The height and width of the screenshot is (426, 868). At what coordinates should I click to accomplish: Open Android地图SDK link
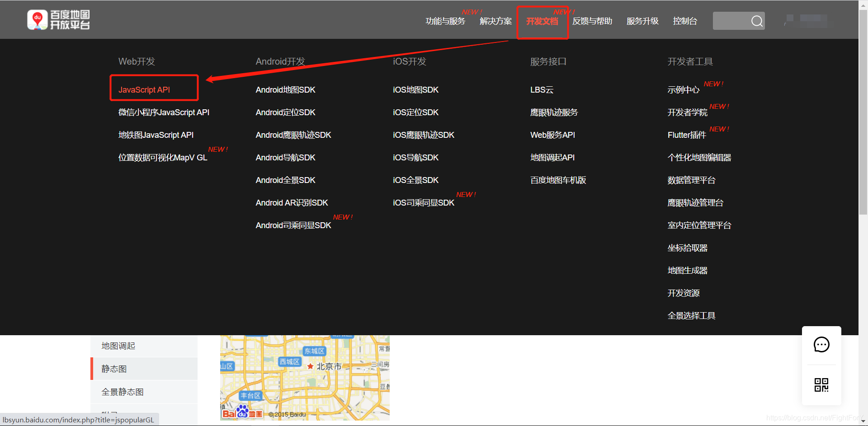(x=286, y=90)
